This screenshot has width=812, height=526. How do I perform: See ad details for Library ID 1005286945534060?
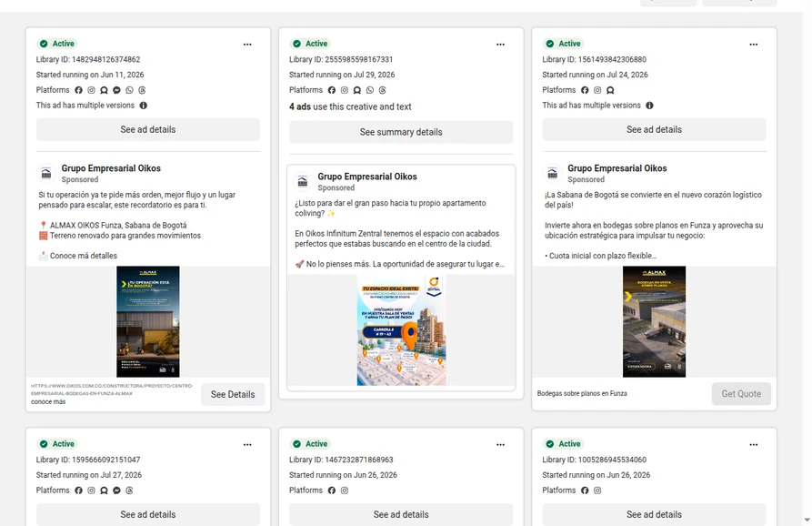coord(654,514)
